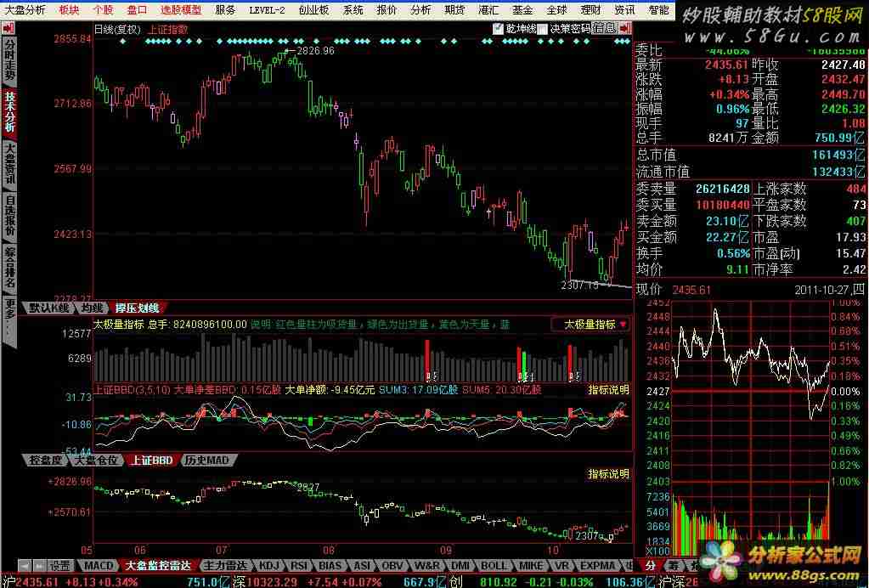Click the red pin icon beside the 信息 button

tap(625, 28)
